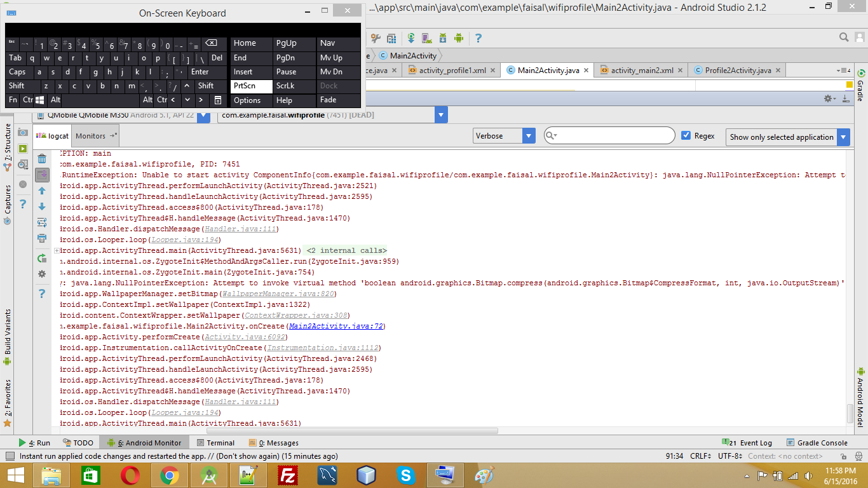Open the Activity.java:6092 link
Image resolution: width=868 pixels, height=488 pixels.
tap(245, 337)
